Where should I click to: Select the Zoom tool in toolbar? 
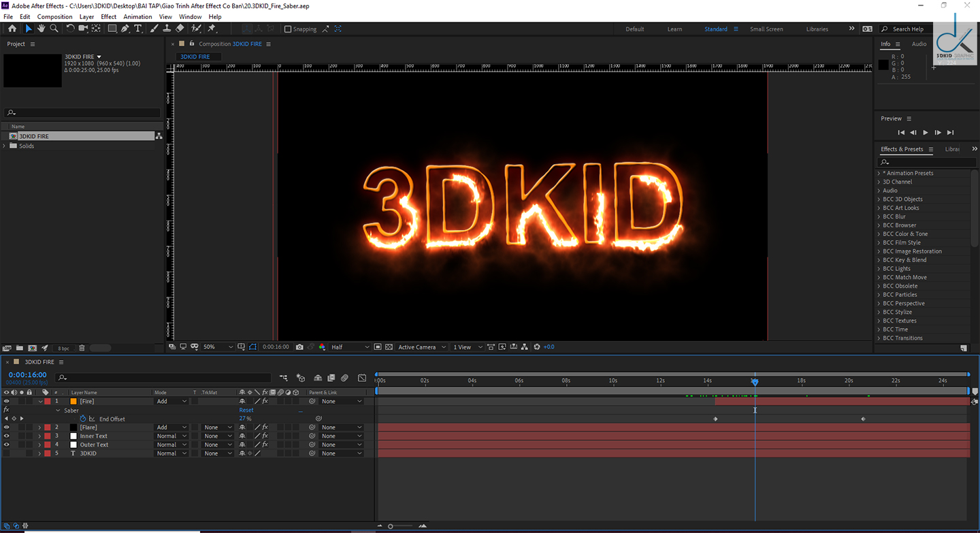tap(54, 28)
